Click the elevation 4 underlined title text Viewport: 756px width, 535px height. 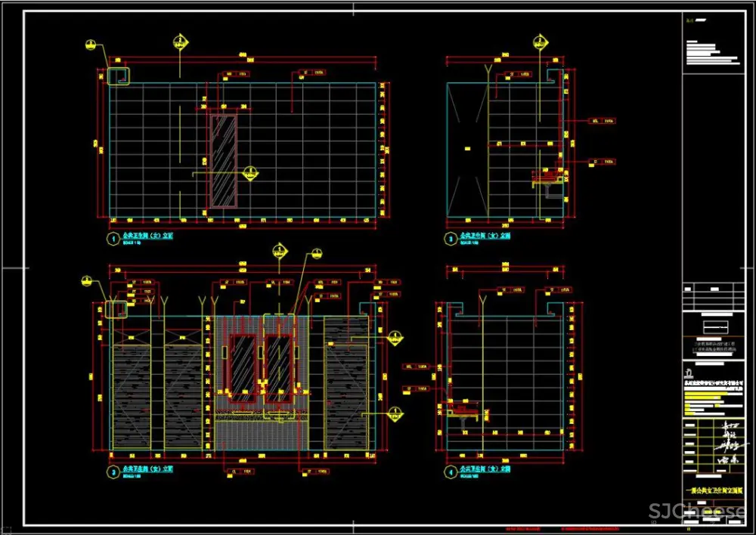tap(485, 470)
